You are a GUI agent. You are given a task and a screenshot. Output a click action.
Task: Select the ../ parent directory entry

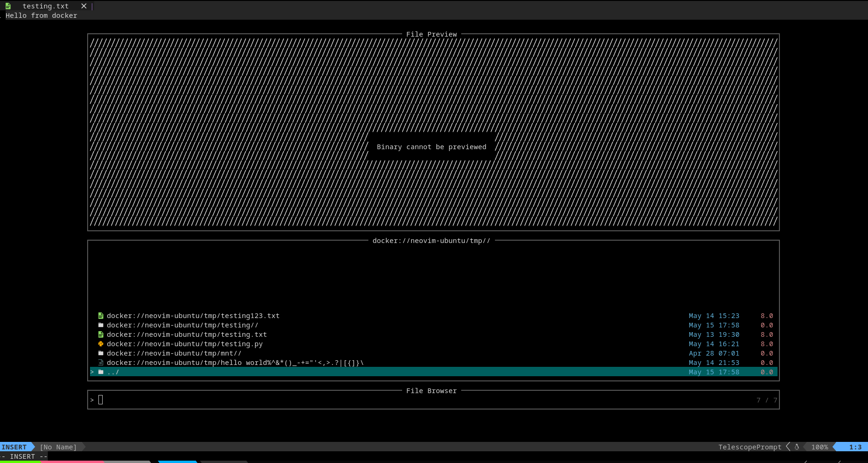[113, 372]
